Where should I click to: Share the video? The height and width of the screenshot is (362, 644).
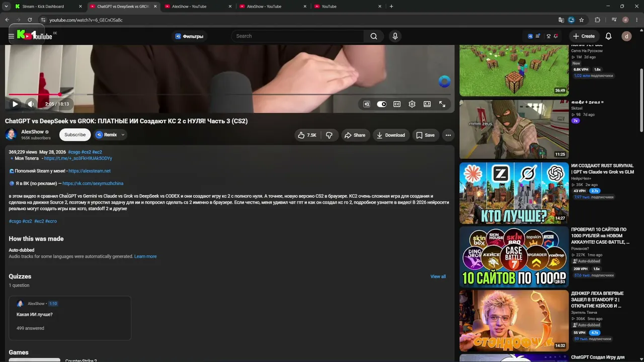(355, 135)
